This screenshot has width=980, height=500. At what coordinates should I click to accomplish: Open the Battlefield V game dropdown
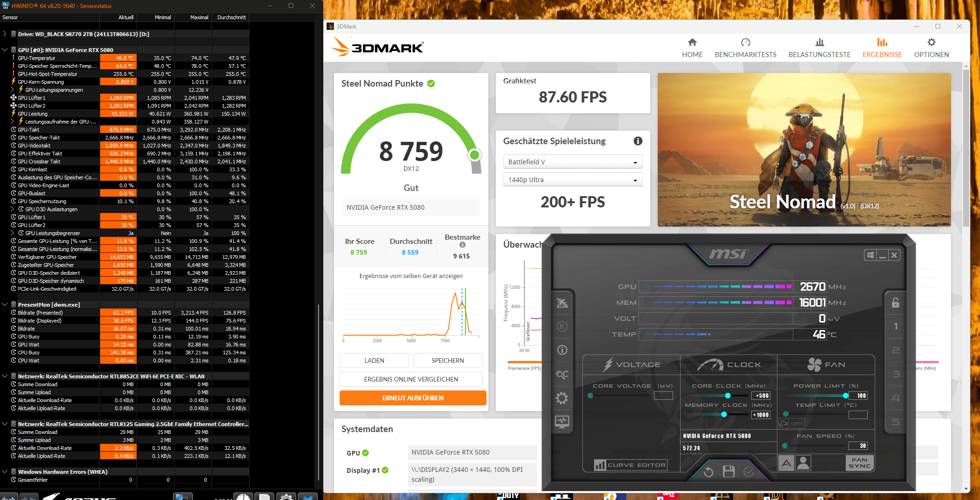(x=573, y=162)
